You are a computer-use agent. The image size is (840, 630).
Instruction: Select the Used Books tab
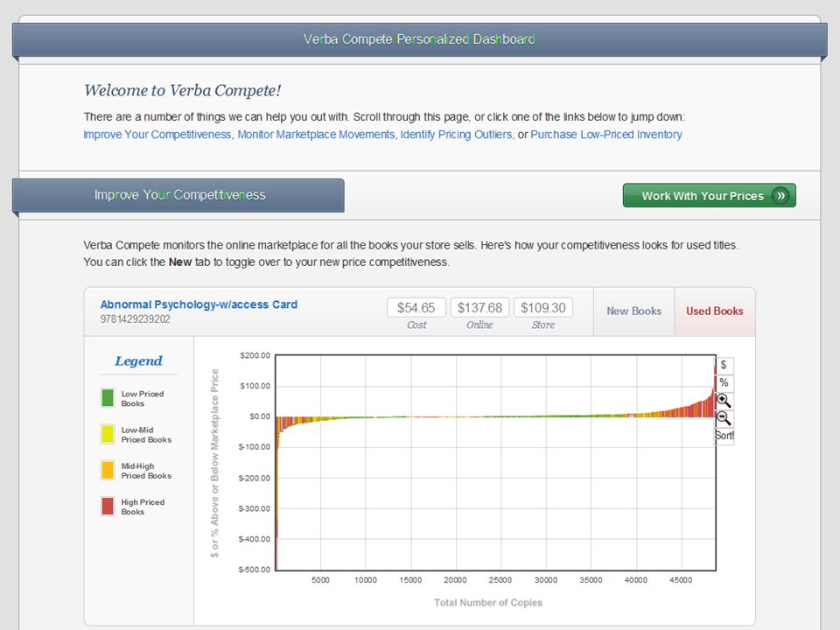point(715,311)
